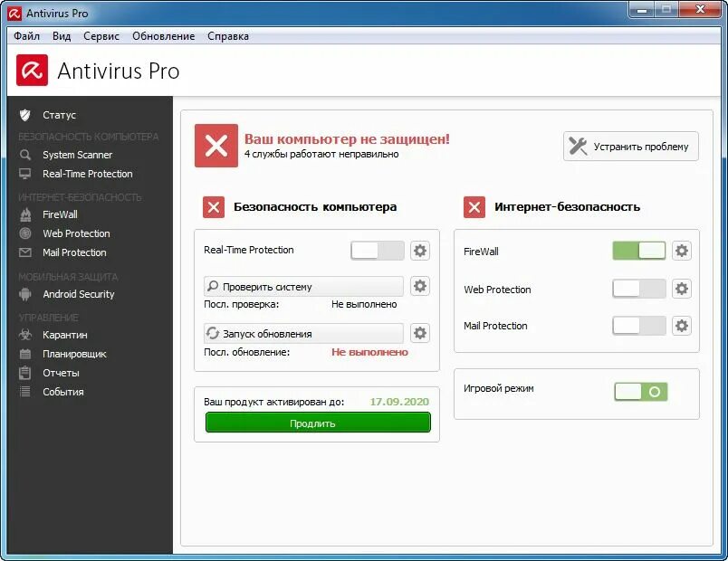Open События in the sidebar
Screen dimensions: 728x561
pyautogui.click(x=63, y=392)
